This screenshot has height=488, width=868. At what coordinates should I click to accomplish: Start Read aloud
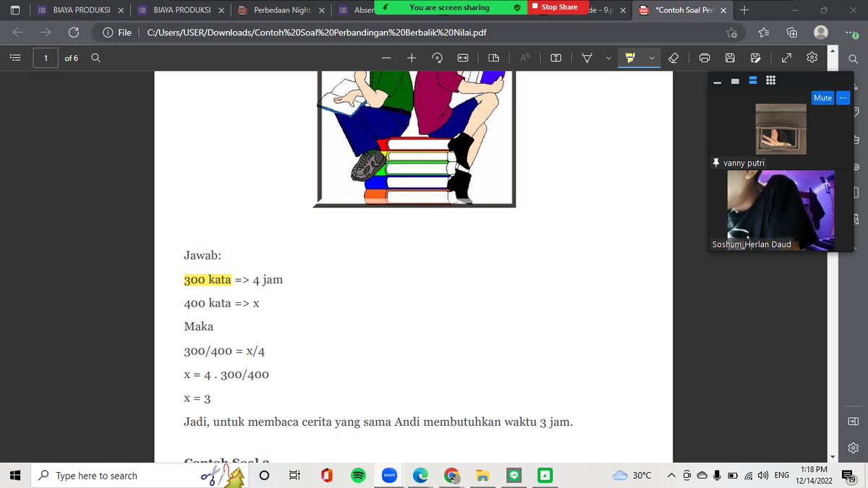tap(525, 58)
